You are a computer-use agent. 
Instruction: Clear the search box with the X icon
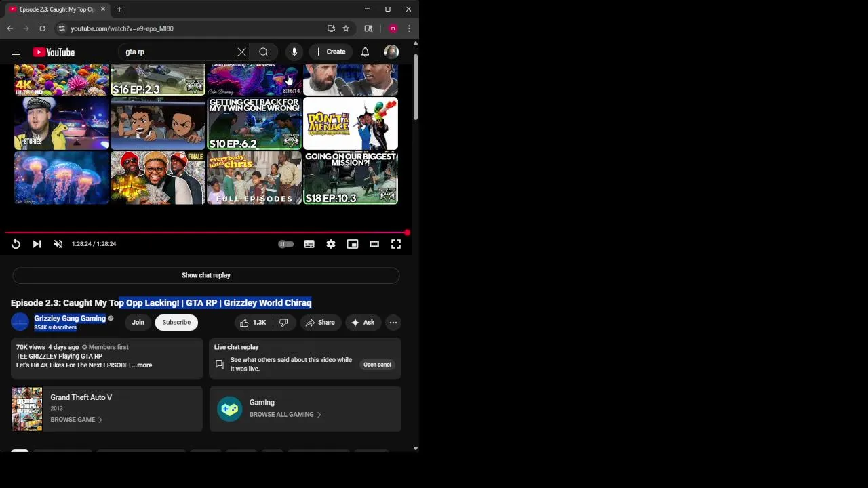click(241, 52)
